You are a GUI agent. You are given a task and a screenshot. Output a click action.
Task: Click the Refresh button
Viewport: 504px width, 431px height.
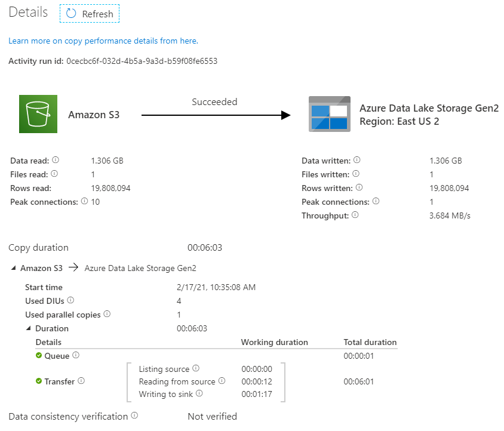(x=89, y=13)
